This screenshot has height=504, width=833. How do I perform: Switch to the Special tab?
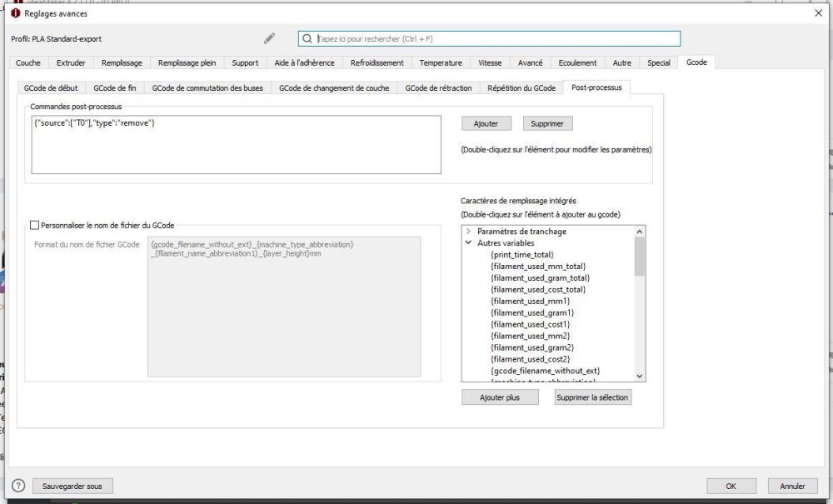coord(659,62)
